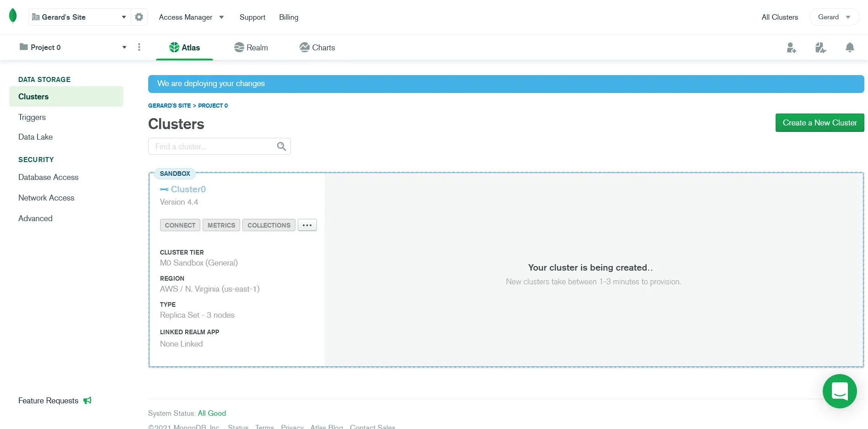
Task: Click the cluster search magnifier icon
Action: pos(282,147)
